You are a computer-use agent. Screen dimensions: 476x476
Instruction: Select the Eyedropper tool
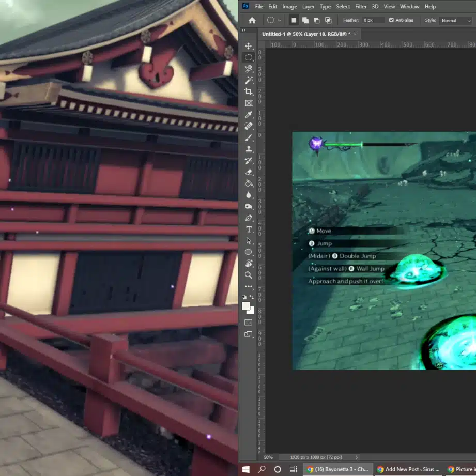pos(248,115)
